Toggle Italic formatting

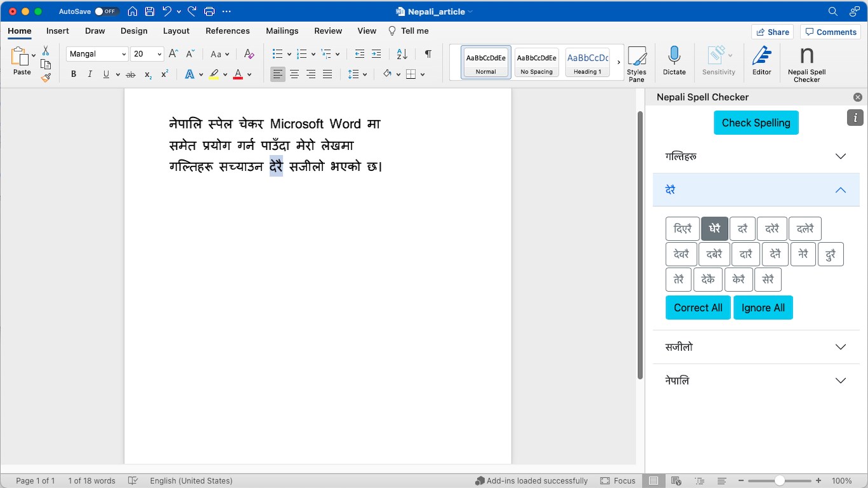click(90, 74)
